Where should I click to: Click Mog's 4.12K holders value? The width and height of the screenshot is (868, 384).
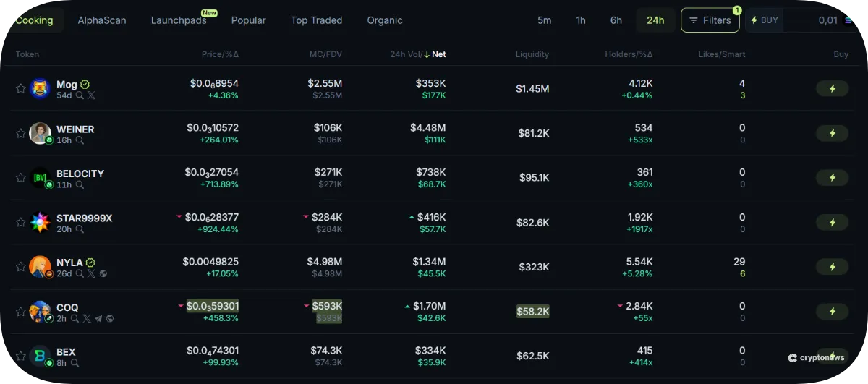pos(641,83)
